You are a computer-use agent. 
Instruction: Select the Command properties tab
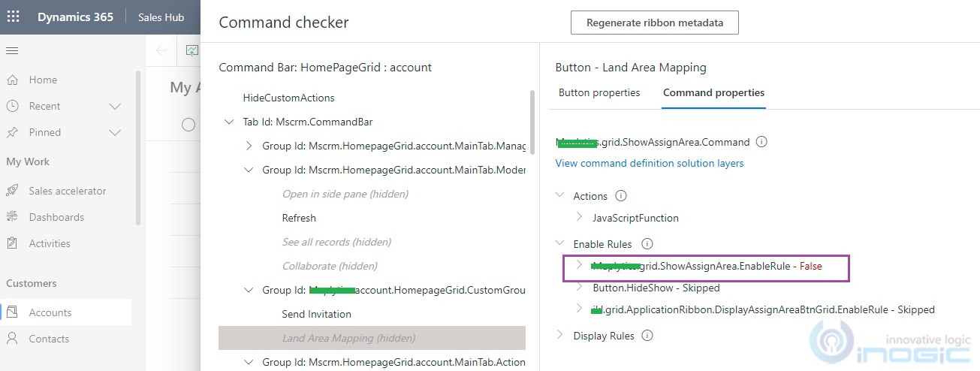point(713,93)
